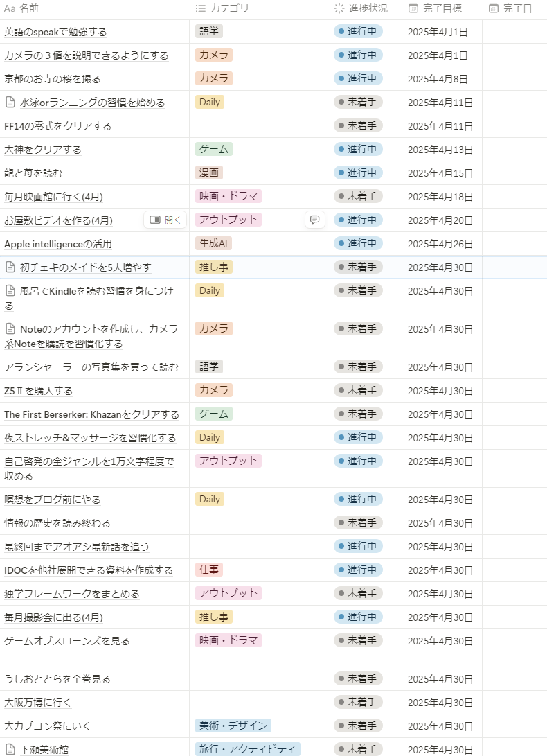The image size is (547, 756).
Task: Select the 生成AI tag on Apple intelligence row
Action: [214, 243]
